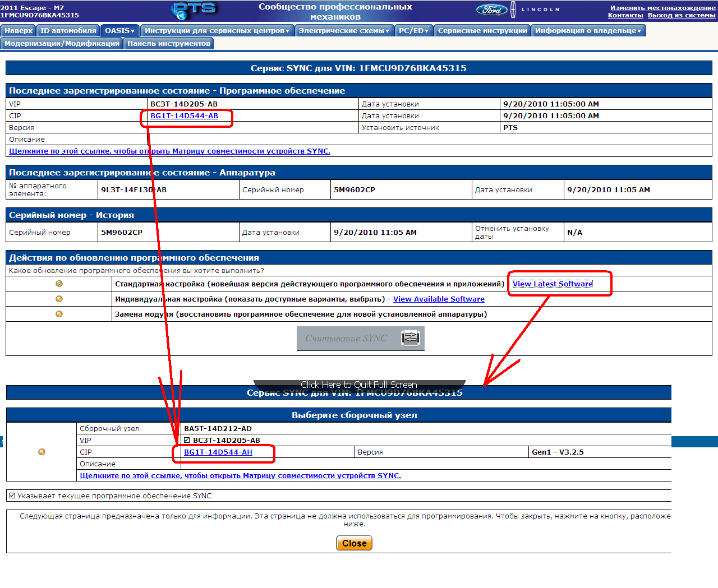
Task: Expand Инструкции для сервисных центров menu
Action: click(x=217, y=31)
